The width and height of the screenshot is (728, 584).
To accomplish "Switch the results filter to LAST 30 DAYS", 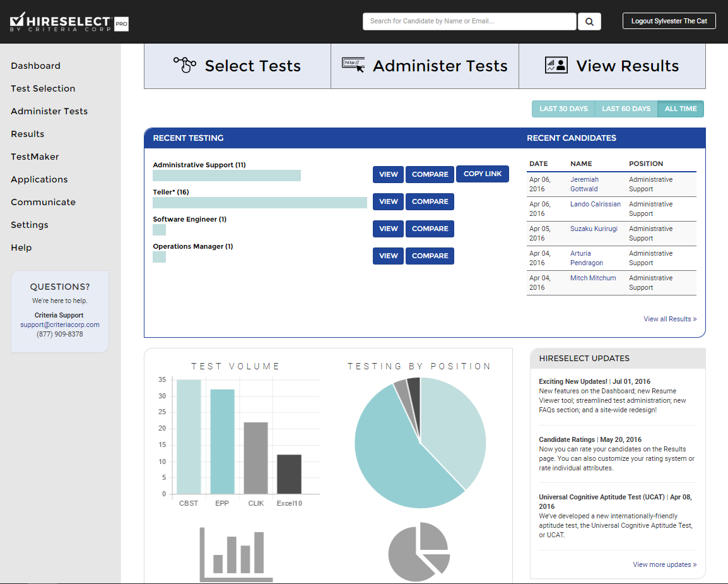I will 563,109.
